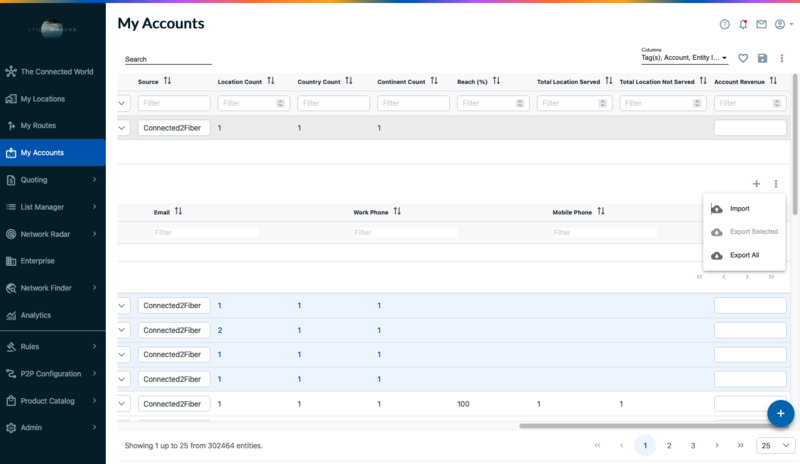Click the save view floppy disk icon
The width and height of the screenshot is (800, 464).
[763, 59]
